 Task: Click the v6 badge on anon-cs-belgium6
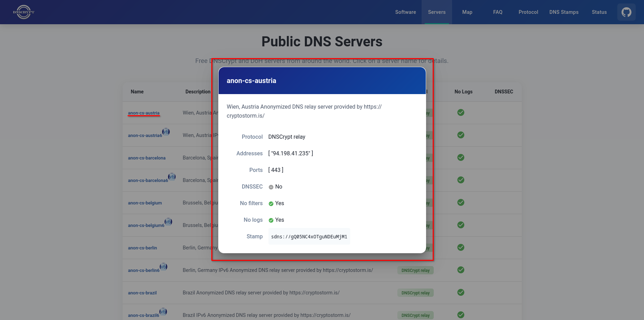click(x=168, y=222)
